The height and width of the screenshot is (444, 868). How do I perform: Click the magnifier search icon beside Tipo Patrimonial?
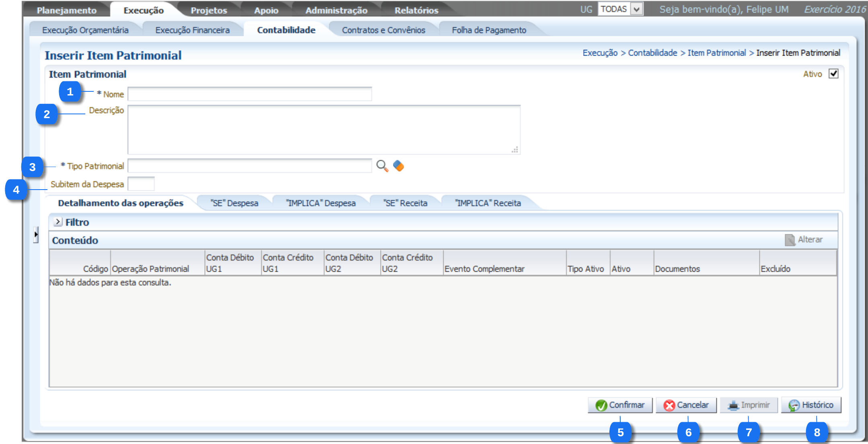(382, 166)
